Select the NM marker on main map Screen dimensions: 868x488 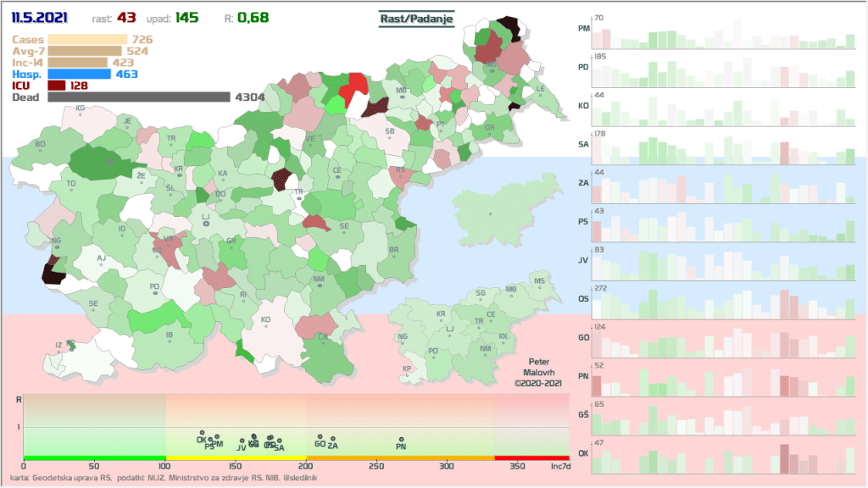click(x=319, y=287)
